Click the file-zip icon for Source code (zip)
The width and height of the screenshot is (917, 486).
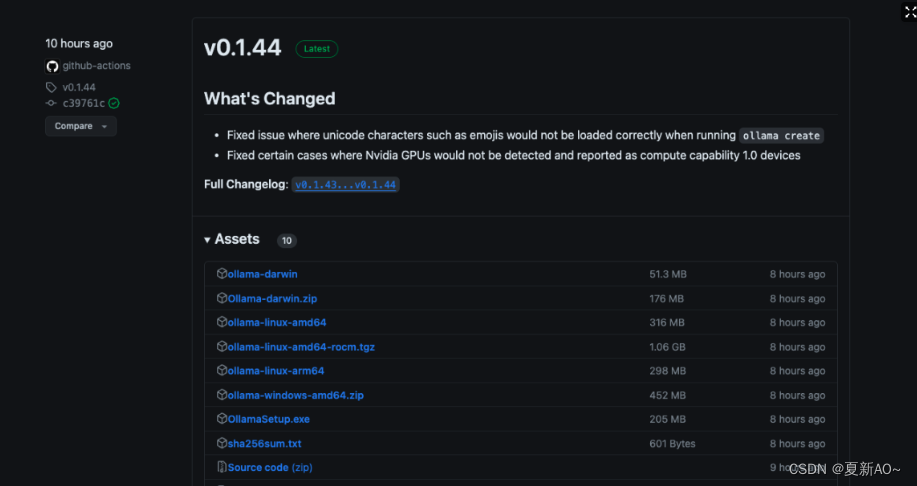(x=222, y=467)
